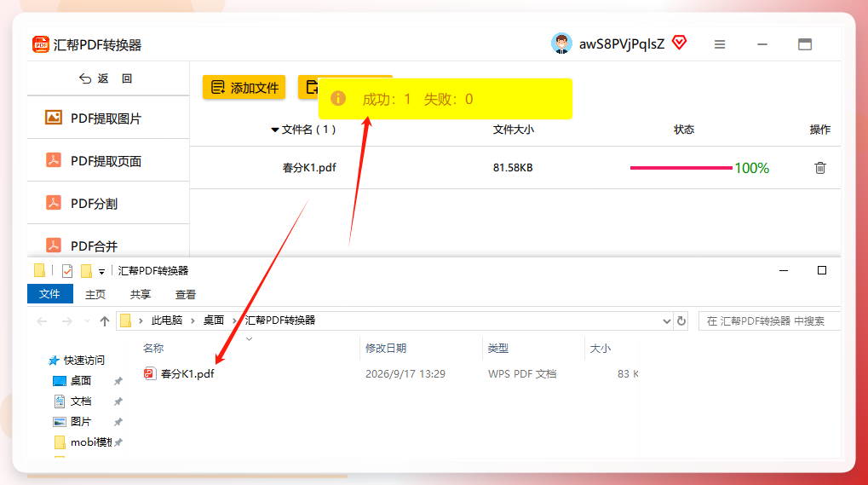
Task: Click the PDF分割 orange icon
Action: pyautogui.click(x=54, y=203)
